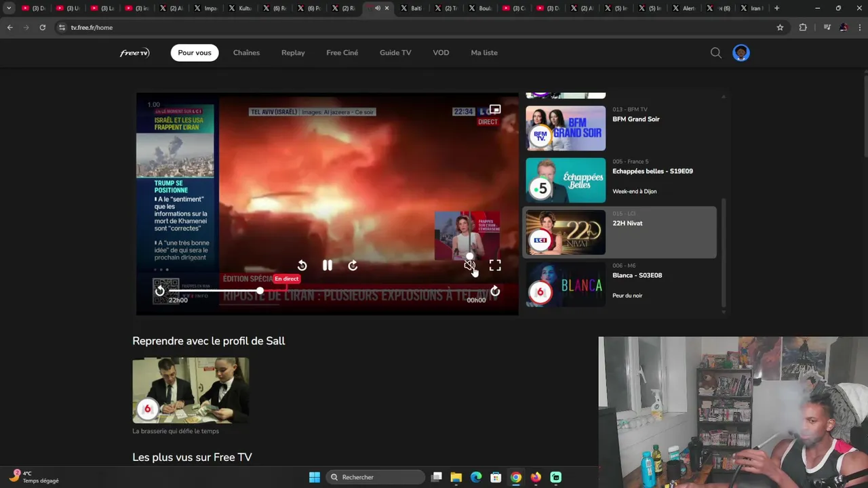Open the Windows Start menu

point(315,477)
